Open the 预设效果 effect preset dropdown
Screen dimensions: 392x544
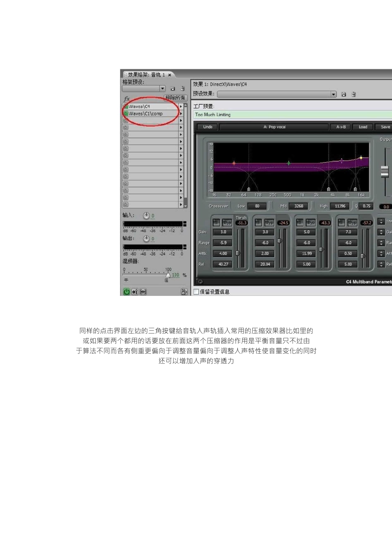coord(334,94)
